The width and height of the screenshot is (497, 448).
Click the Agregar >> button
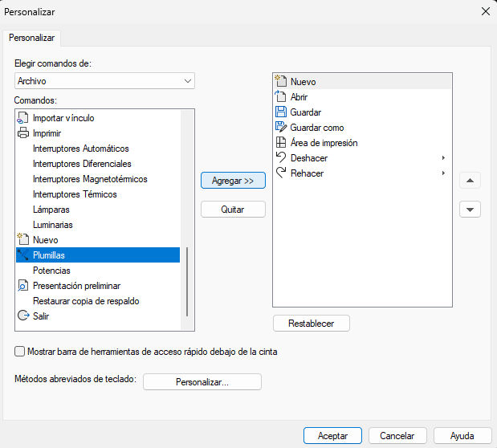click(232, 181)
